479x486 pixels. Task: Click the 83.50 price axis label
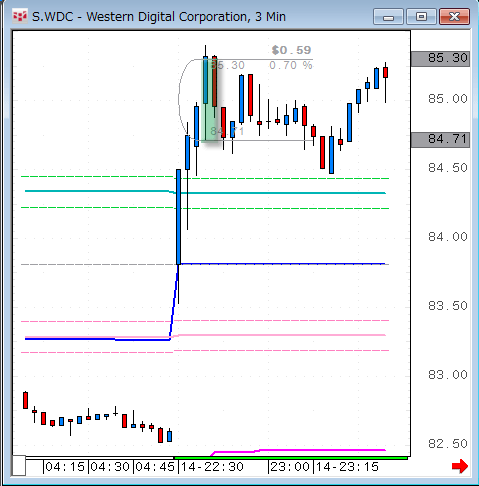[448, 306]
